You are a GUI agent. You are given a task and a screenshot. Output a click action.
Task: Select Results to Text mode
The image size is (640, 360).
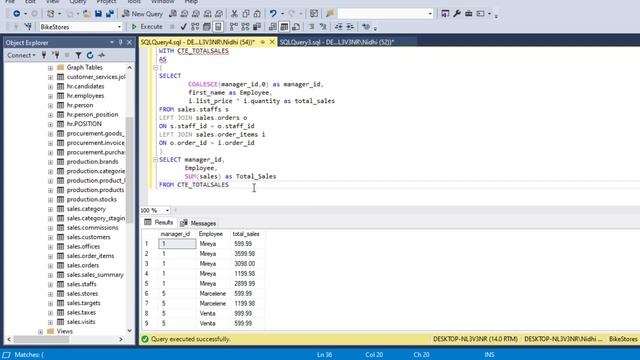(273, 27)
